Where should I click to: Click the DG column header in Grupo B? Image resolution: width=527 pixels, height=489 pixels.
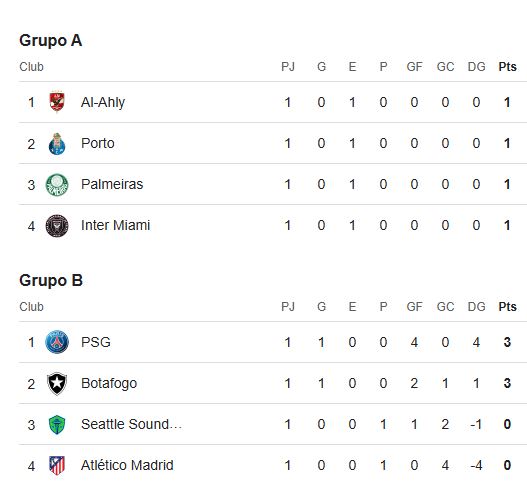(477, 307)
